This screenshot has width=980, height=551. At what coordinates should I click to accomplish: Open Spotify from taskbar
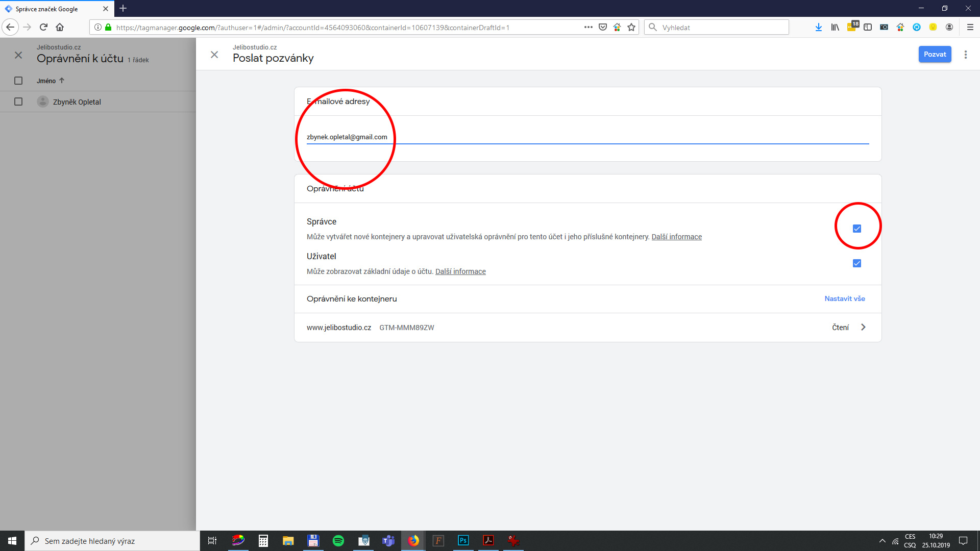(338, 541)
